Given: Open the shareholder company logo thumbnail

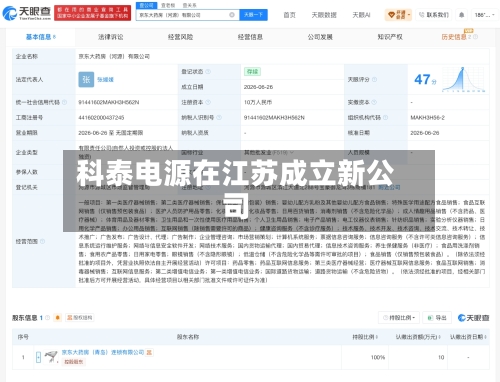Looking at the screenshot, I should pyautogui.click(x=51, y=357).
